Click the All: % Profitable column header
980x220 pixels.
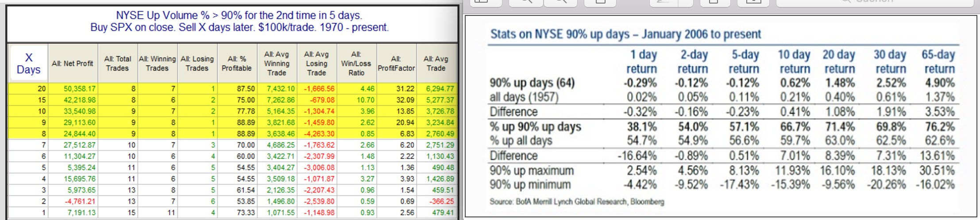click(237, 64)
